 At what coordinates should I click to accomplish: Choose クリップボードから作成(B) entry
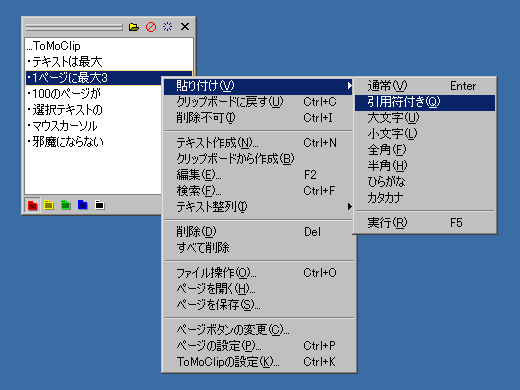tap(258, 159)
